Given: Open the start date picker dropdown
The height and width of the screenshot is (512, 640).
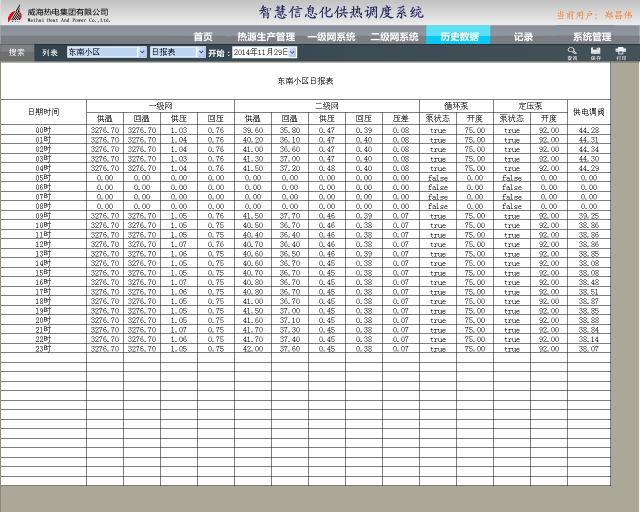Looking at the screenshot, I should [x=292, y=52].
